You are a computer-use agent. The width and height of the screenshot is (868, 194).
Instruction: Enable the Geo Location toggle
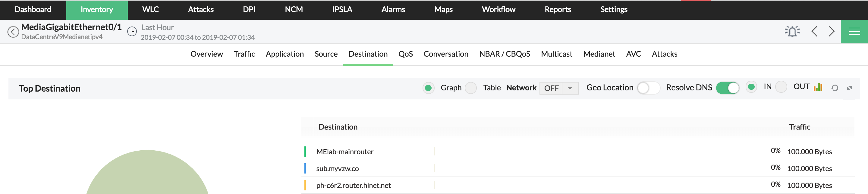tap(648, 88)
